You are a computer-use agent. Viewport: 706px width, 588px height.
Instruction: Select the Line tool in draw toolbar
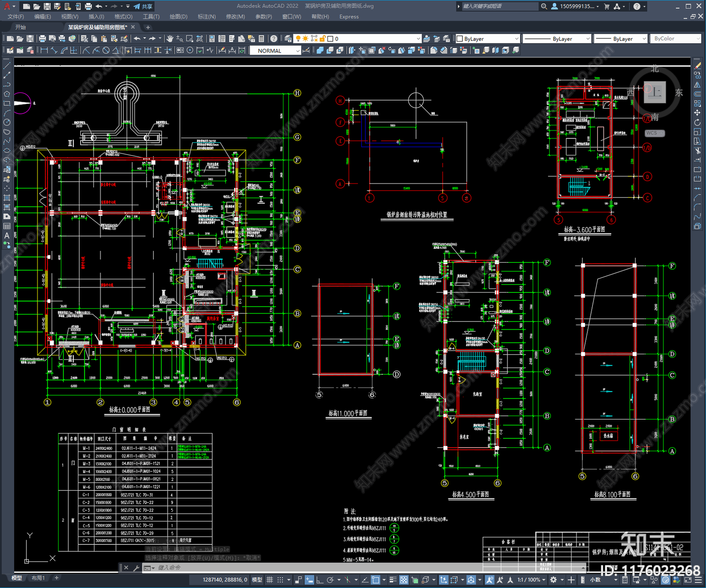click(7, 66)
